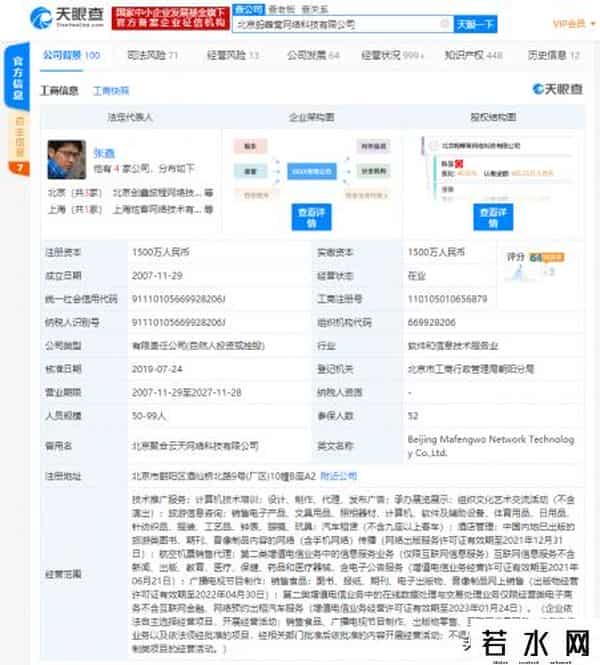Image resolution: width=600 pixels, height=665 pixels.
Task: Select the 在业 operating status value
Action: [416, 276]
